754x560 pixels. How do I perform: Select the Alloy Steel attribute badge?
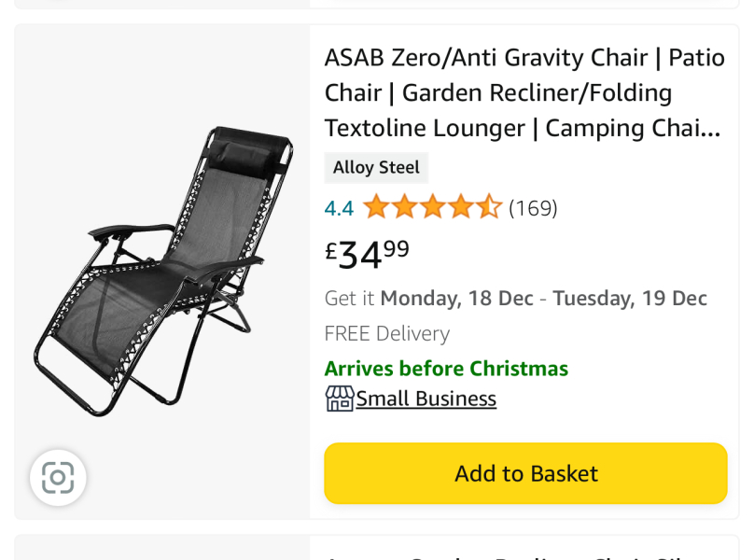point(376,167)
